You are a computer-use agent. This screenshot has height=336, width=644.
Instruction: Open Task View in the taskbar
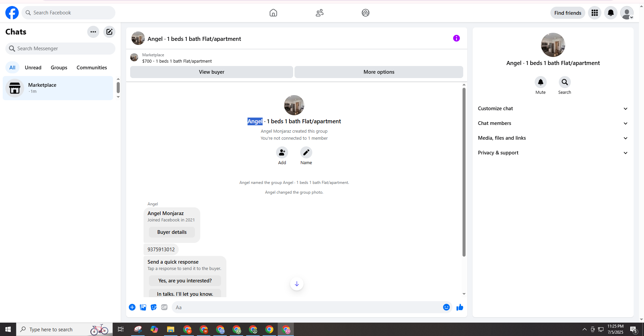pos(121,329)
